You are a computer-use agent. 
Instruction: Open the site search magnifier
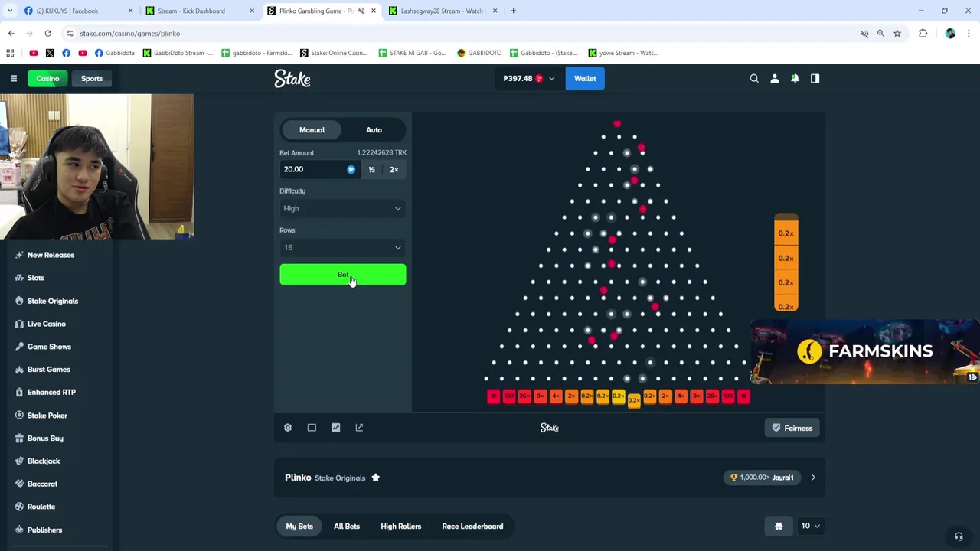tap(754, 78)
